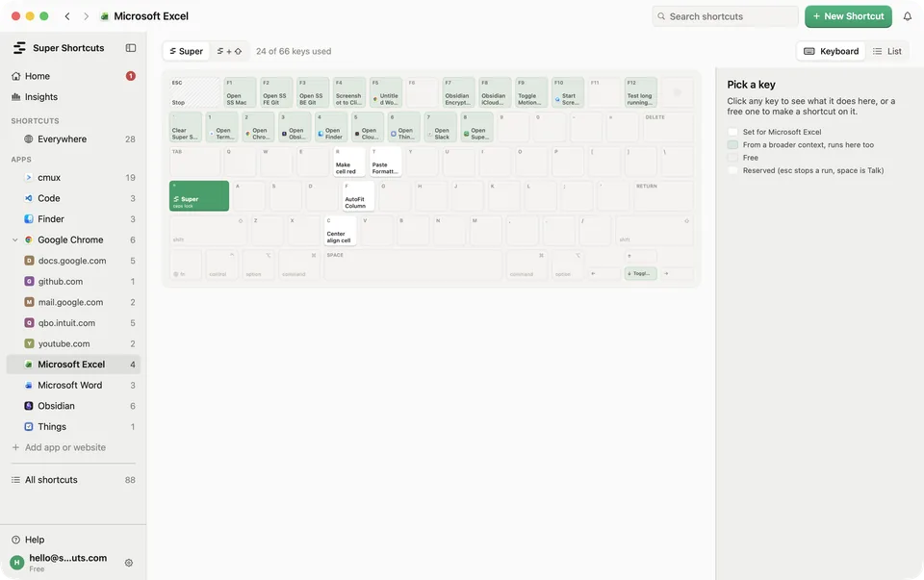Switch to the Super layer tab

click(186, 51)
